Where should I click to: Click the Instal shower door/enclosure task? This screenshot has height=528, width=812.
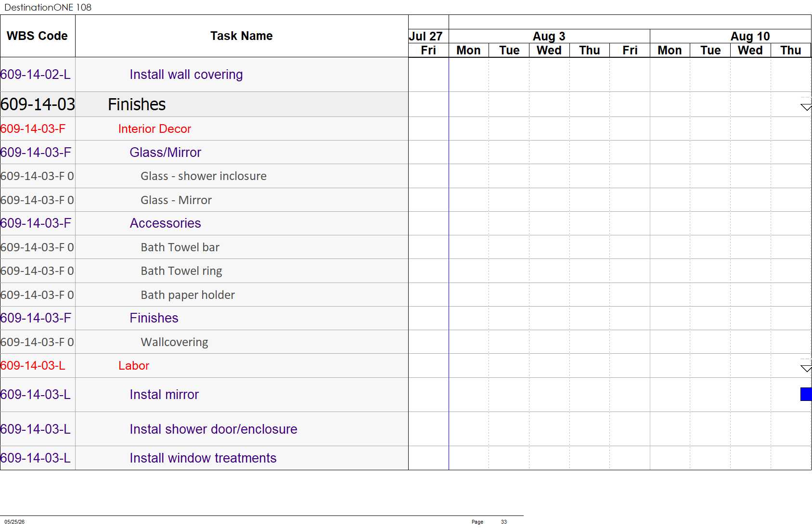[x=213, y=429]
